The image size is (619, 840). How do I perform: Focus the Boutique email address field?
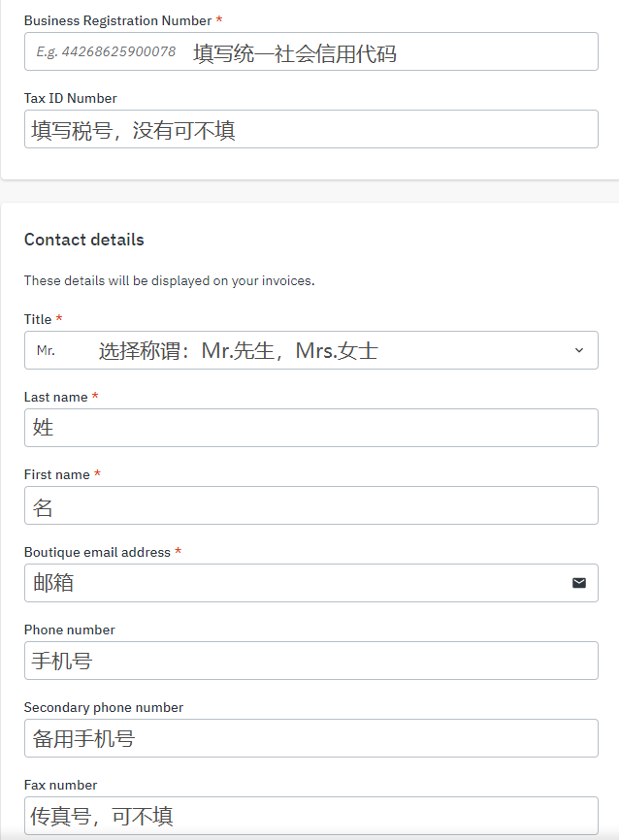(291, 583)
